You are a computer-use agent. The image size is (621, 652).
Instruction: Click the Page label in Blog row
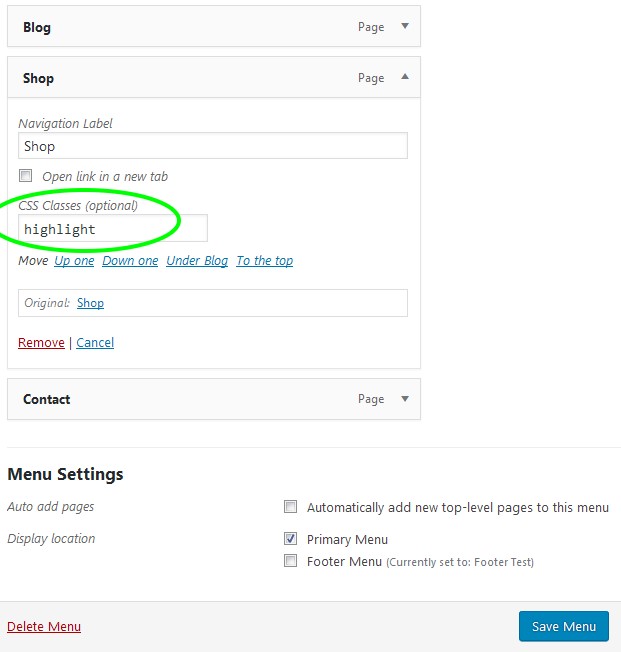371,27
